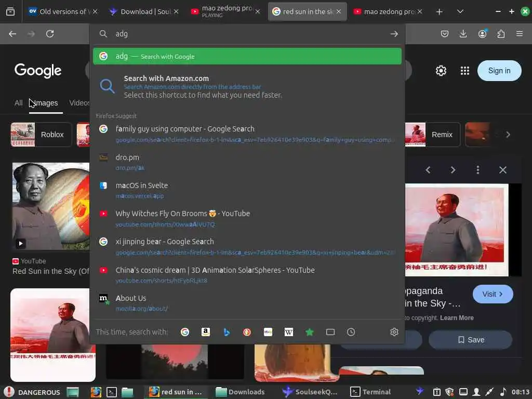The image size is (532, 399).
Task: Go to Google homepage via logo
Action: [38, 71]
